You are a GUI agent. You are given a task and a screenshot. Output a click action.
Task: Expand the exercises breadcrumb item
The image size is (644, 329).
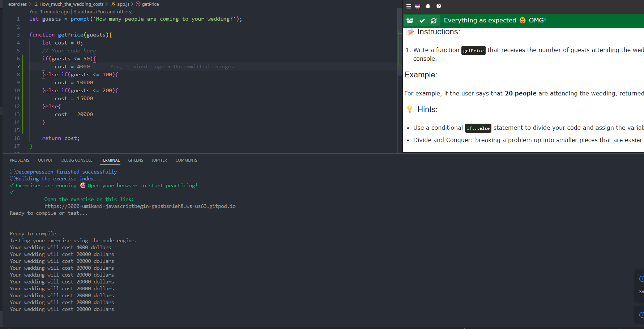[x=17, y=4]
